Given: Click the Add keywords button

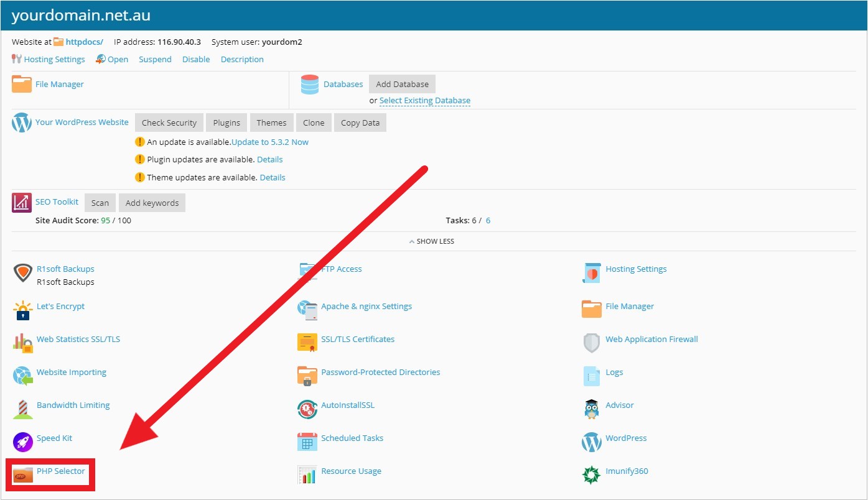Looking at the screenshot, I should (152, 203).
